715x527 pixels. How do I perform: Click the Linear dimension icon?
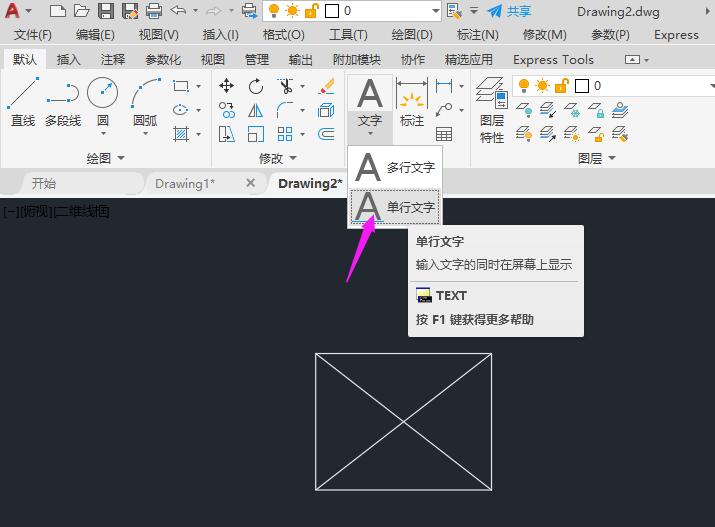pyautogui.click(x=444, y=86)
